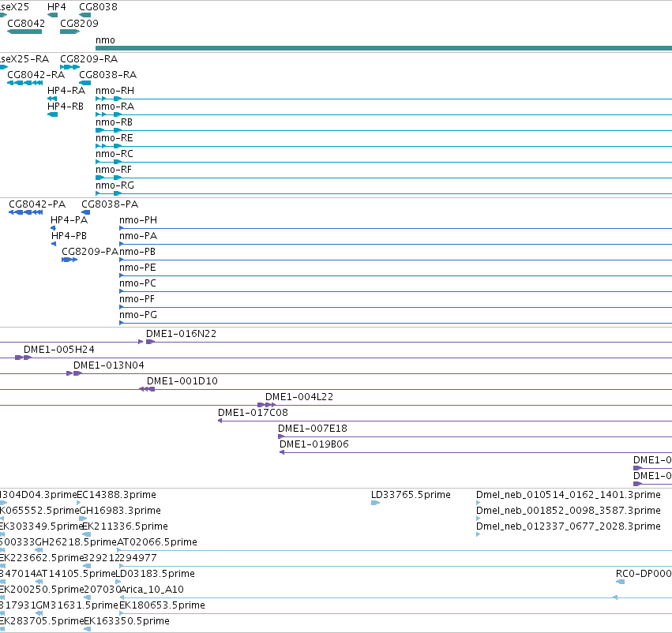Image resolution: width=672 pixels, height=633 pixels.
Task: Click the LD33765.5prime EST label
Action: tap(411, 495)
